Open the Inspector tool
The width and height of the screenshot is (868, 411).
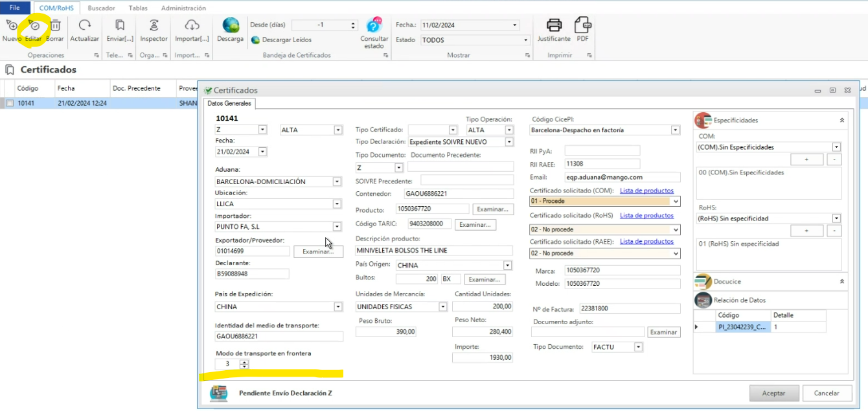coord(154,26)
